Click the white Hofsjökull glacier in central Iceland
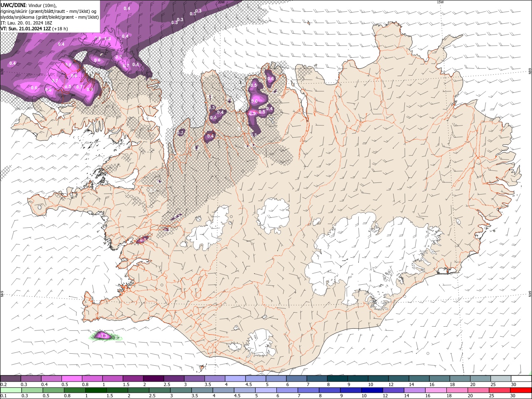This screenshot has height=399, width=532. [273, 216]
